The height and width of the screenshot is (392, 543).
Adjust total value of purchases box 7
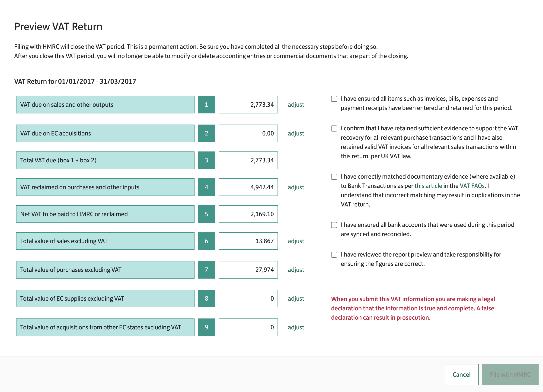[x=296, y=270]
